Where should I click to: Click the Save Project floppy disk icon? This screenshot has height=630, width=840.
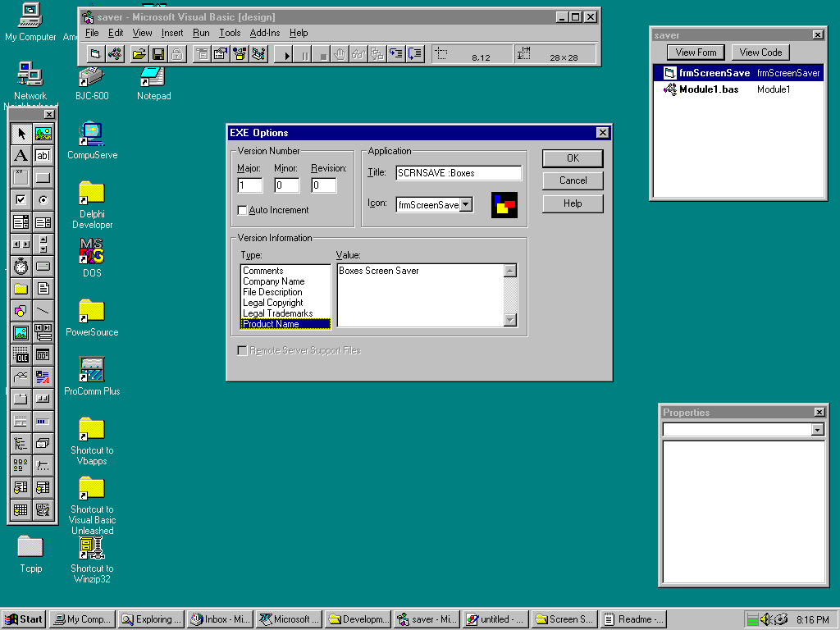pyautogui.click(x=157, y=54)
